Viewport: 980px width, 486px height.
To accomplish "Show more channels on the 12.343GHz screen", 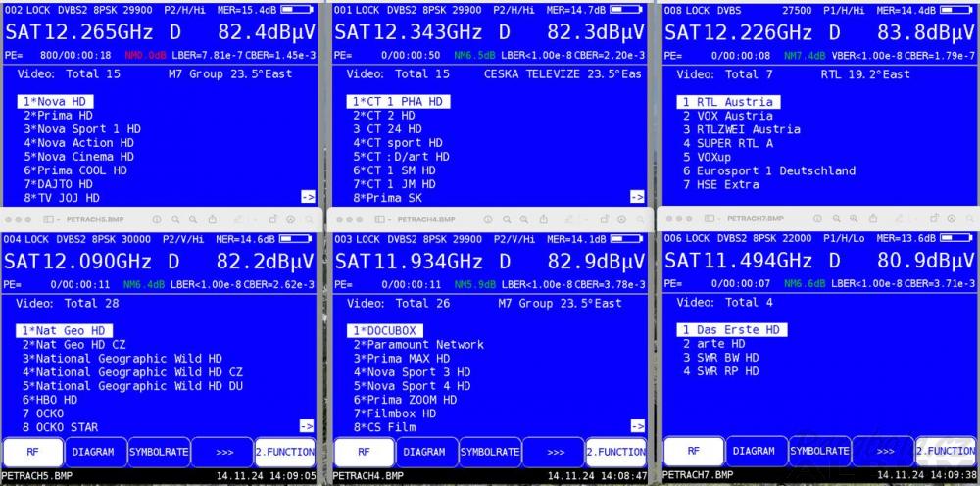I will [637, 197].
